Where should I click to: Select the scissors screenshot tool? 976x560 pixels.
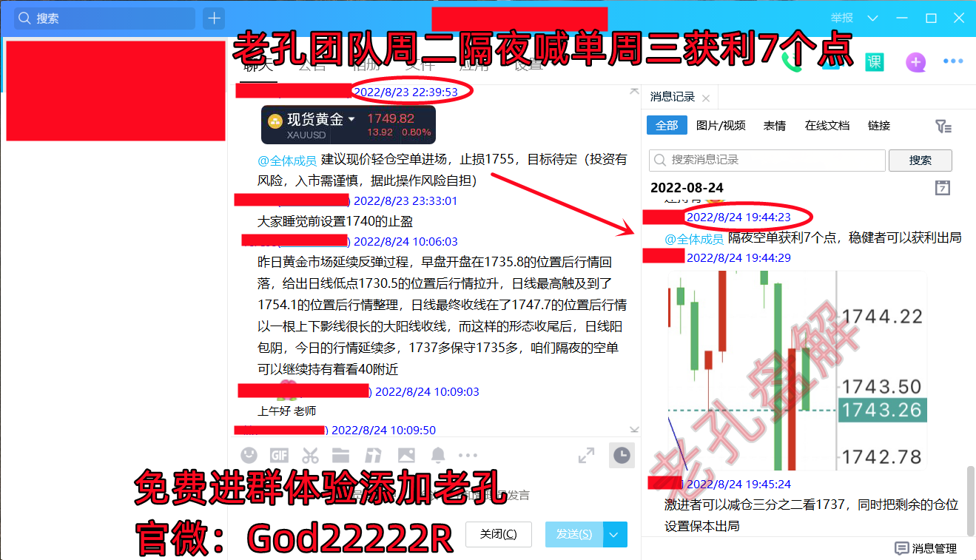pos(310,455)
